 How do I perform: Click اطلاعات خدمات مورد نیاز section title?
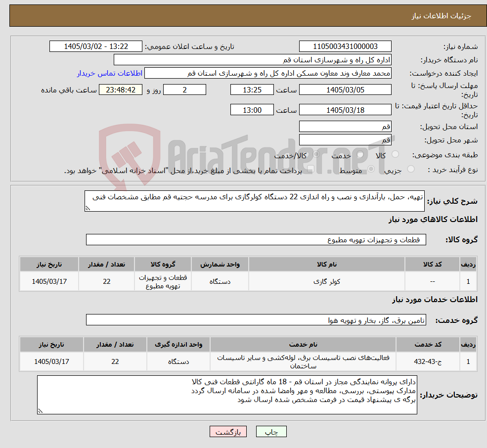pos(435,300)
